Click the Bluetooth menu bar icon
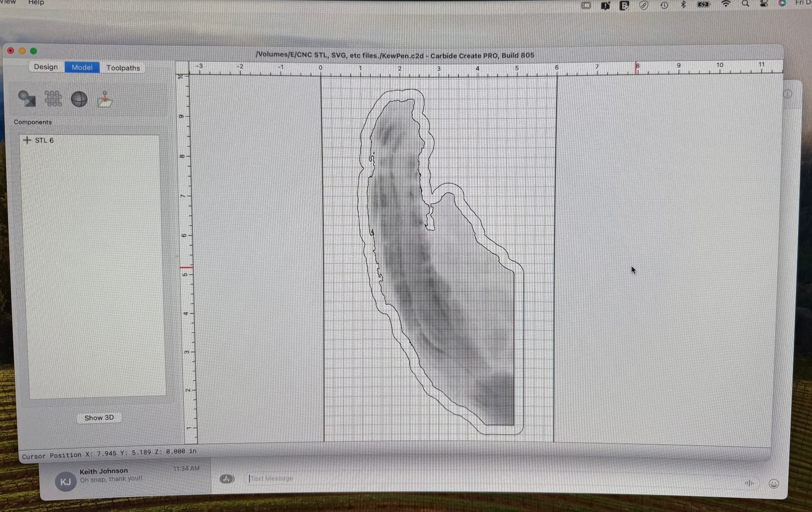This screenshot has width=812, height=512. [x=683, y=5]
